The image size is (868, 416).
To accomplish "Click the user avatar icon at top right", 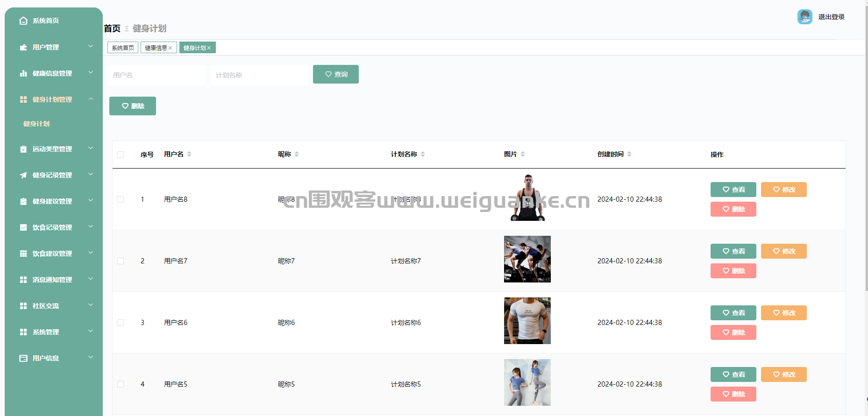I will tap(804, 17).
